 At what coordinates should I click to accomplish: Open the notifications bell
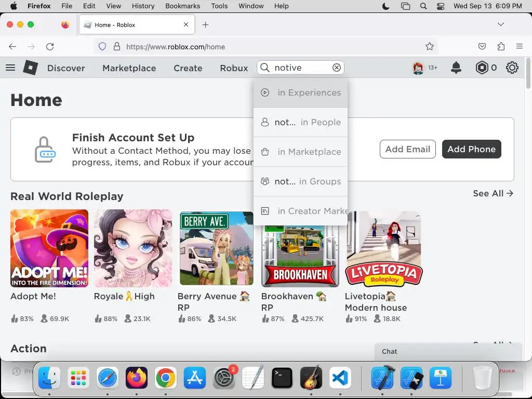click(456, 68)
